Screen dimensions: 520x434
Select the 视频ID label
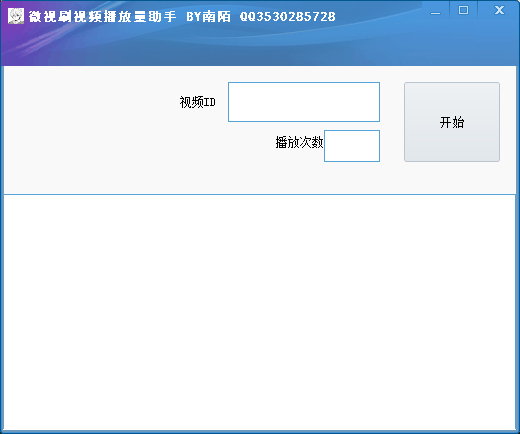197,102
